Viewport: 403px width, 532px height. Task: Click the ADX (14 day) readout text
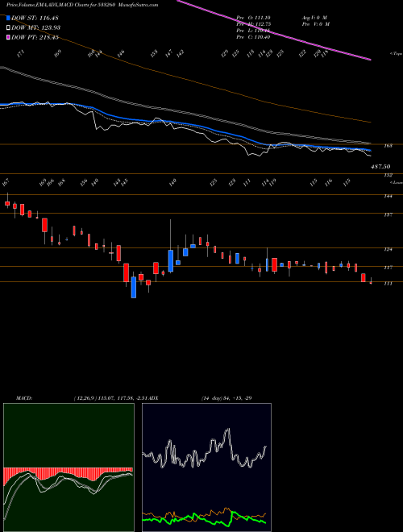tap(226, 397)
